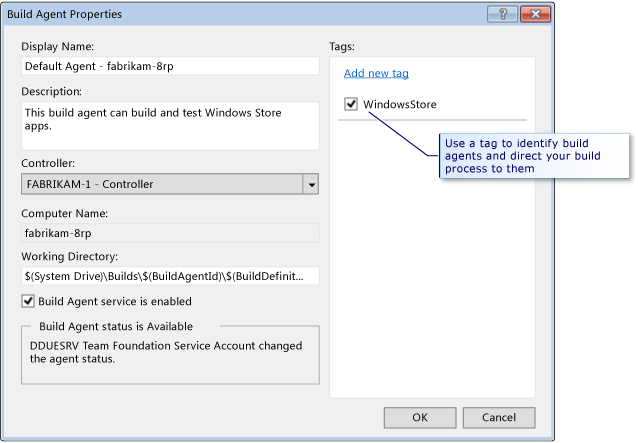
Task: Click the Help question mark button in title bar
Action: pos(501,15)
